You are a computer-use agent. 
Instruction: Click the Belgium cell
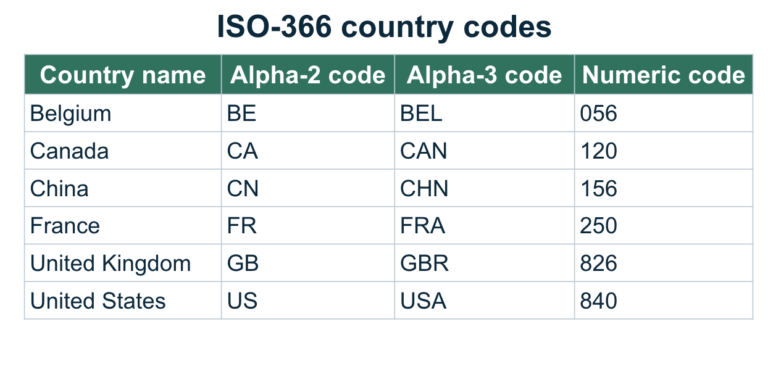(123, 113)
